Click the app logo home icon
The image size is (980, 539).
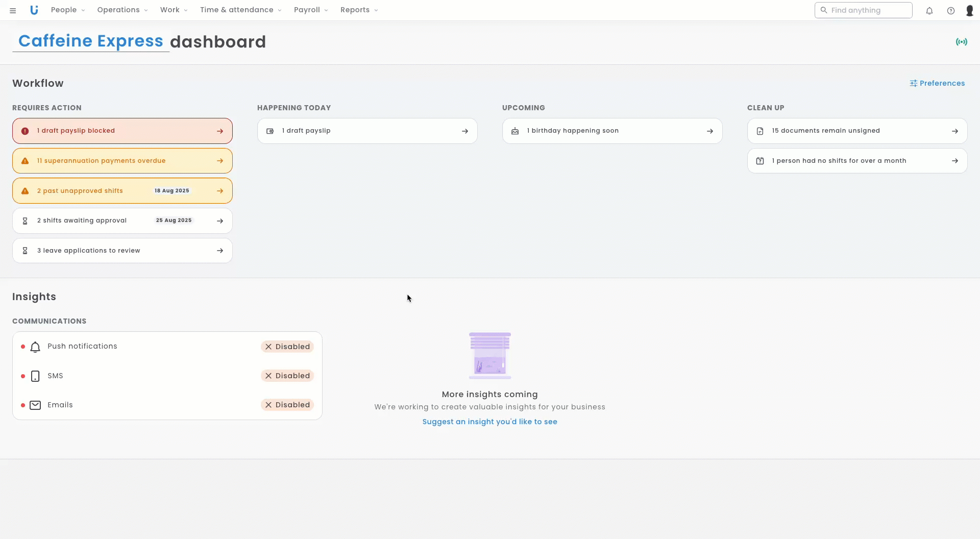[x=34, y=10]
